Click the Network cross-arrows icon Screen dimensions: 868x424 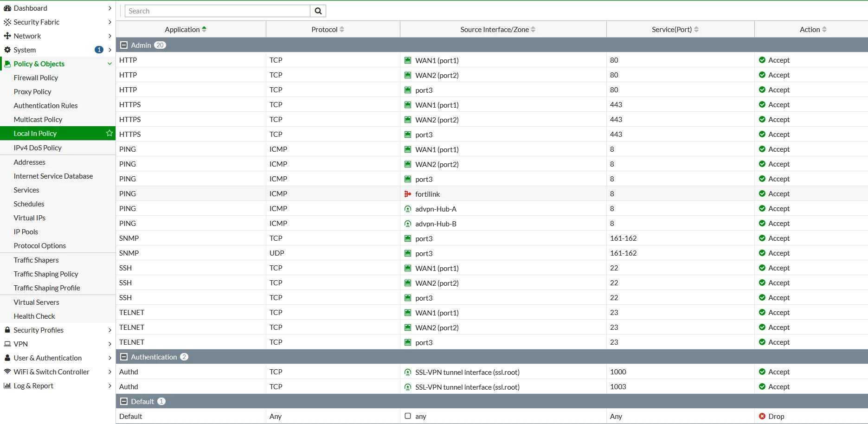point(7,36)
